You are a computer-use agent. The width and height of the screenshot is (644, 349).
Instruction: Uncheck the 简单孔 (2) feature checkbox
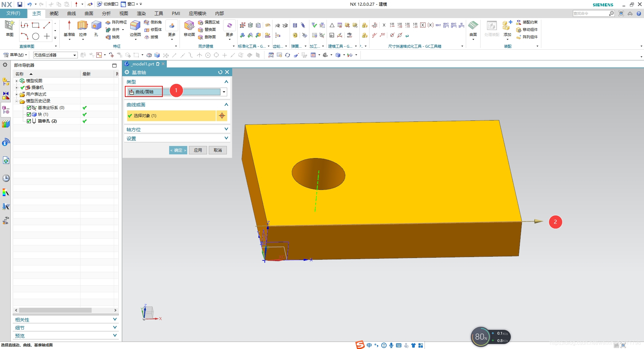29,121
